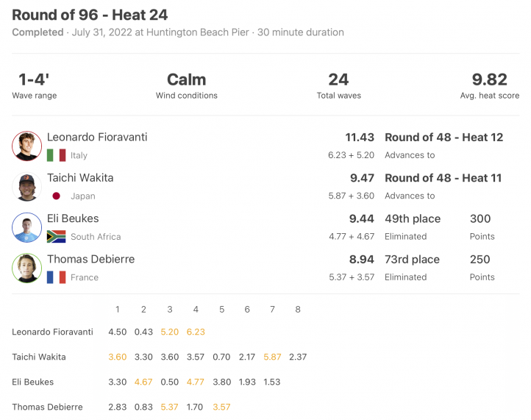
Task: Open Round of 48 - Heat 12 link
Action: click(x=443, y=137)
